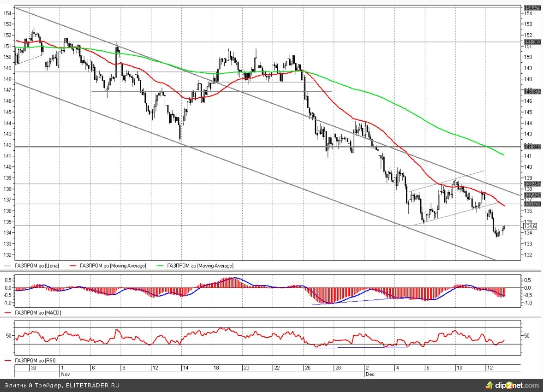Viewport: 543px width, 392px height.
Task: Click the current price 134.6 label
Action: 530,226
